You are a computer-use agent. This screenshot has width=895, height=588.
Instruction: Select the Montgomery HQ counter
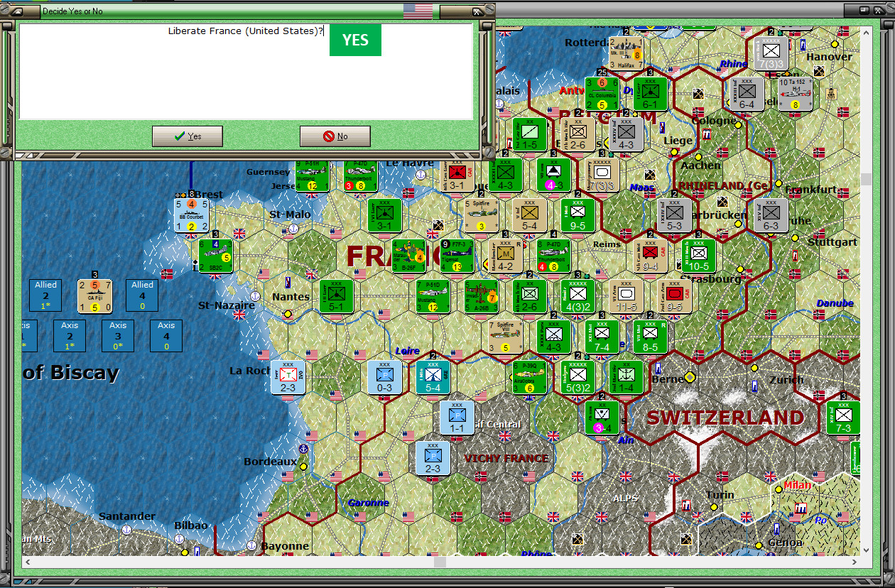(x=603, y=175)
